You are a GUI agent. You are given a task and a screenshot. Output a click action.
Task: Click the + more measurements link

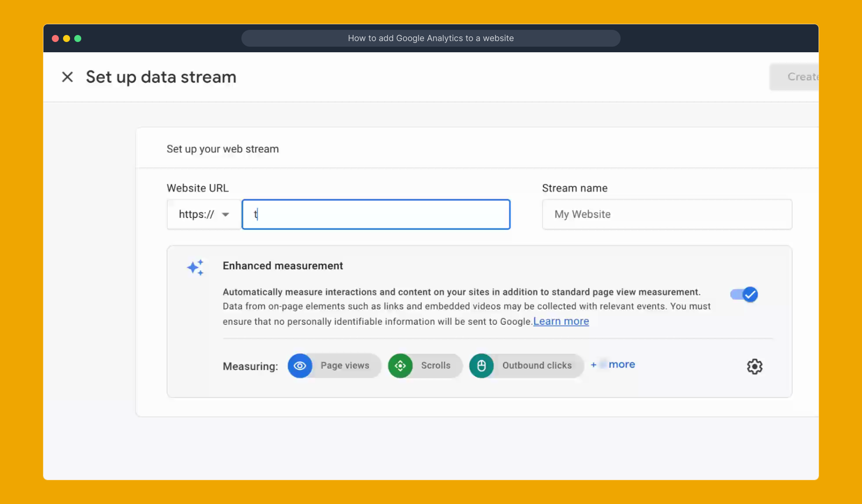click(613, 364)
